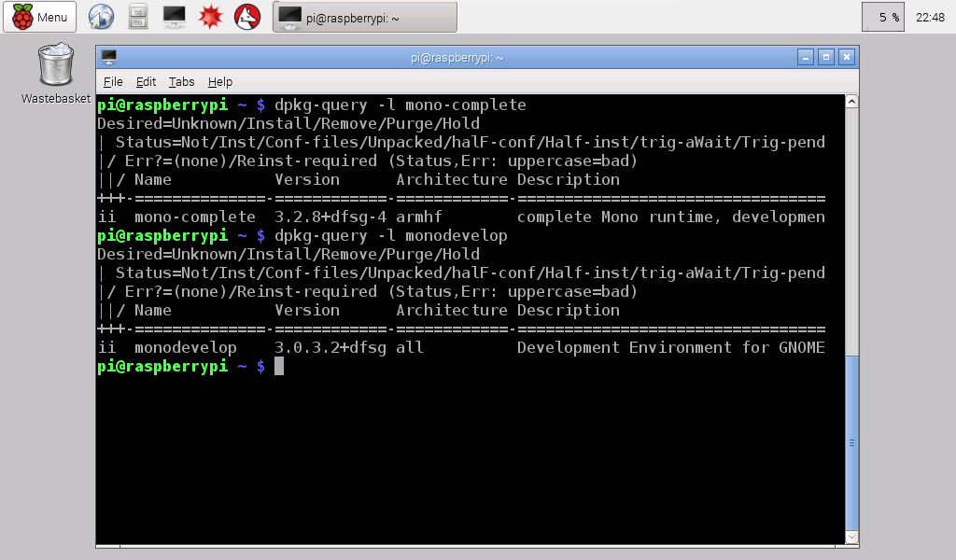Screen dimensions: 956x560
Task: Click the command 'dpkg-query -l mono-complete'
Action: [401, 105]
